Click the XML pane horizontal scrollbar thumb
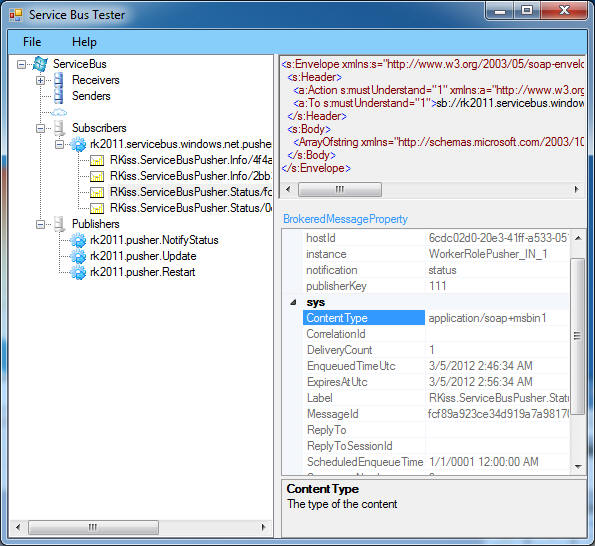The width and height of the screenshot is (595, 546). point(340,189)
